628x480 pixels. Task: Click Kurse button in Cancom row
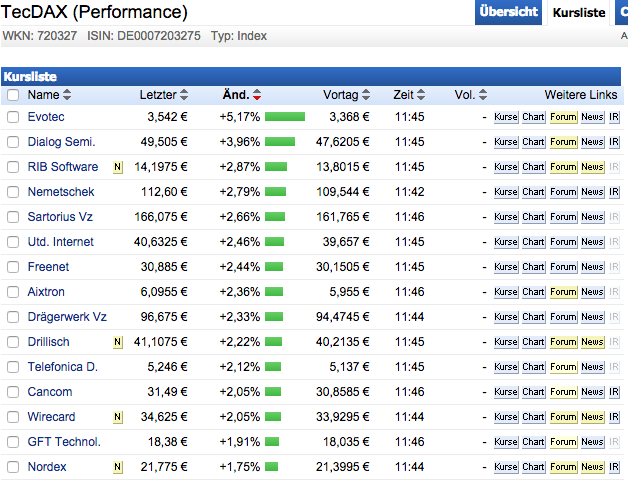point(506,392)
